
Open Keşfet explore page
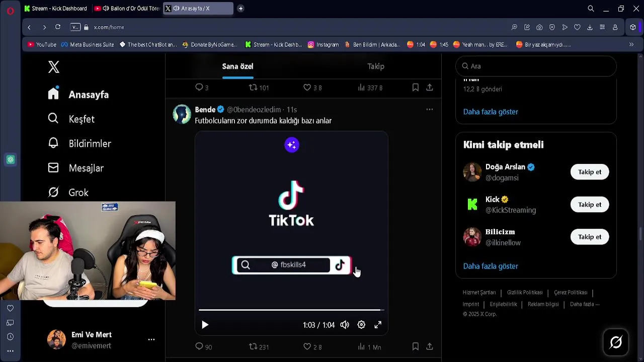pos(71,119)
